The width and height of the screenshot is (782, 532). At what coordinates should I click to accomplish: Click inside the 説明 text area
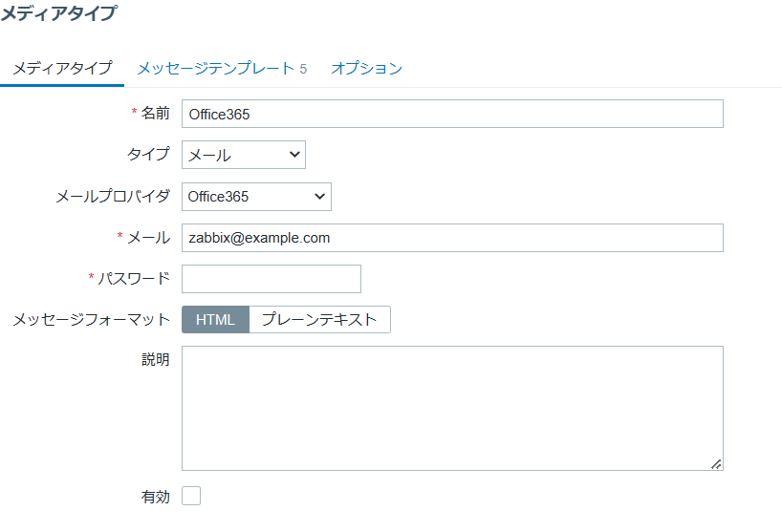tap(452, 409)
